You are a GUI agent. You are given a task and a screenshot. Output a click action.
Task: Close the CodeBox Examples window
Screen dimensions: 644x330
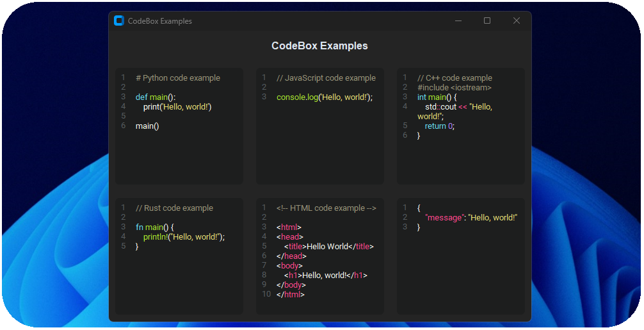(x=516, y=21)
